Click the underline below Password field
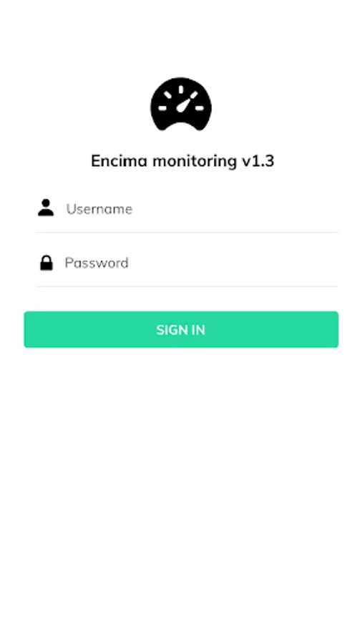Screen dimensions: 362x644 coord(187,286)
